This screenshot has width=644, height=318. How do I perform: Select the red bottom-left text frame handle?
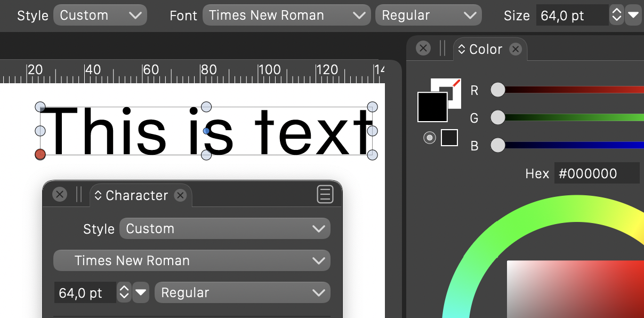pyautogui.click(x=40, y=155)
